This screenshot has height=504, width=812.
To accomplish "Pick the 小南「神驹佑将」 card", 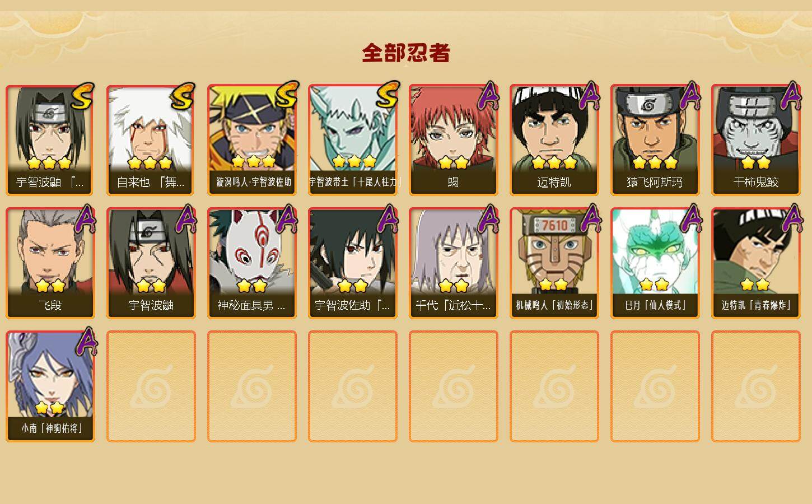I will tap(50, 386).
